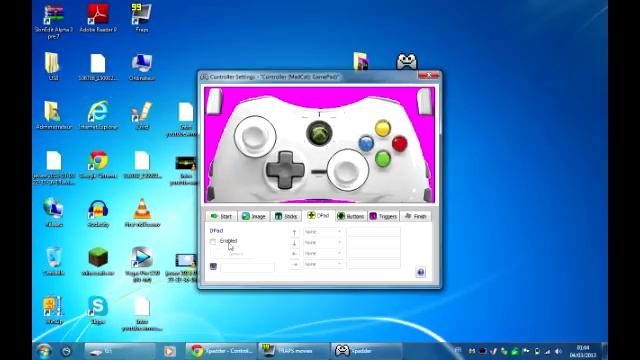The width and height of the screenshot is (640, 360).
Task: Open the paintbrush desktop shortcut
Action: (x=142, y=116)
